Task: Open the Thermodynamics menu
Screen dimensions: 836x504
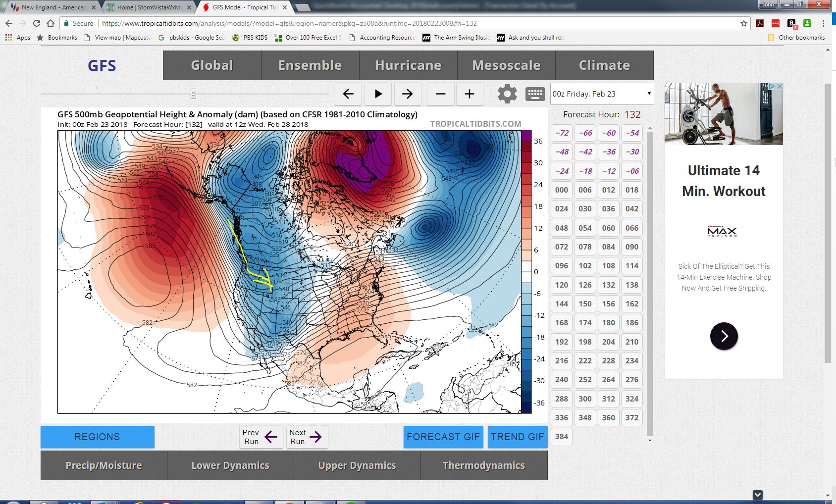Action: pos(484,465)
